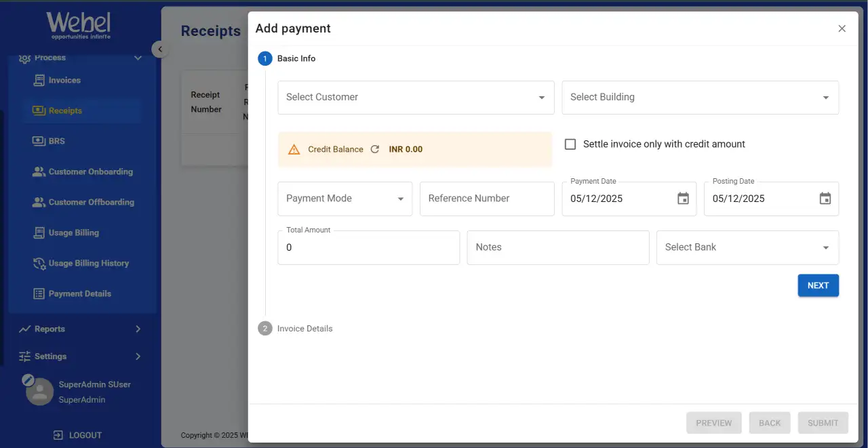Click the NEXT button
This screenshot has height=448, width=868.
(818, 285)
